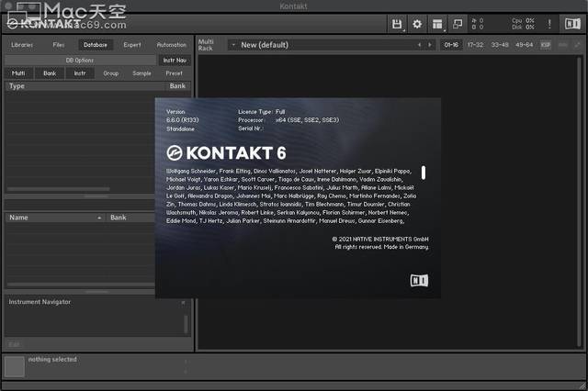Select the Database tab
The height and width of the screenshot is (391, 588).
[96, 45]
